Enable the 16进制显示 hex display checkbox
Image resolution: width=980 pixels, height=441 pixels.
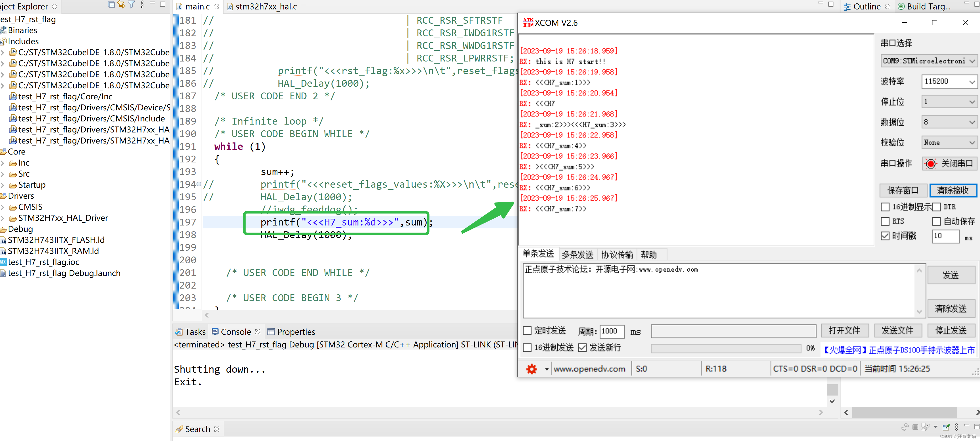coord(885,207)
